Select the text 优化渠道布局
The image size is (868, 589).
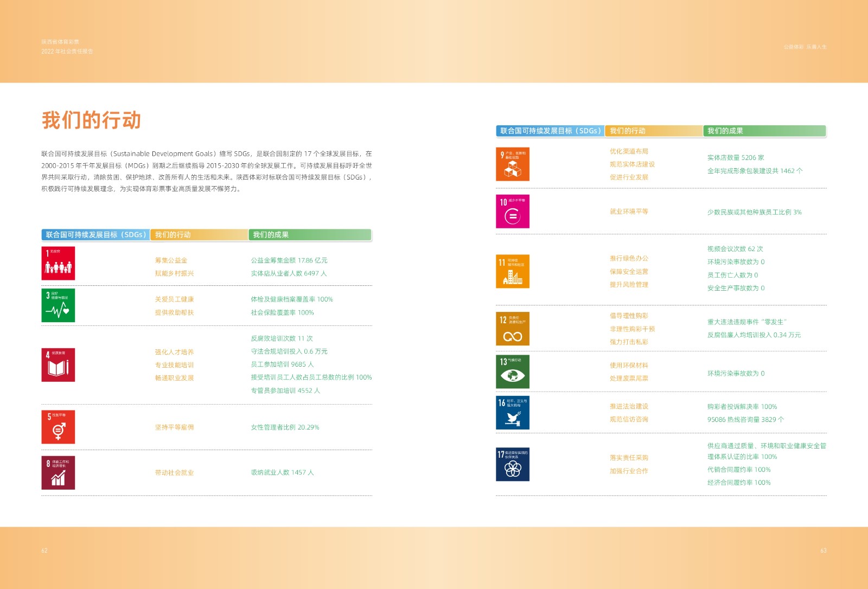pos(629,151)
